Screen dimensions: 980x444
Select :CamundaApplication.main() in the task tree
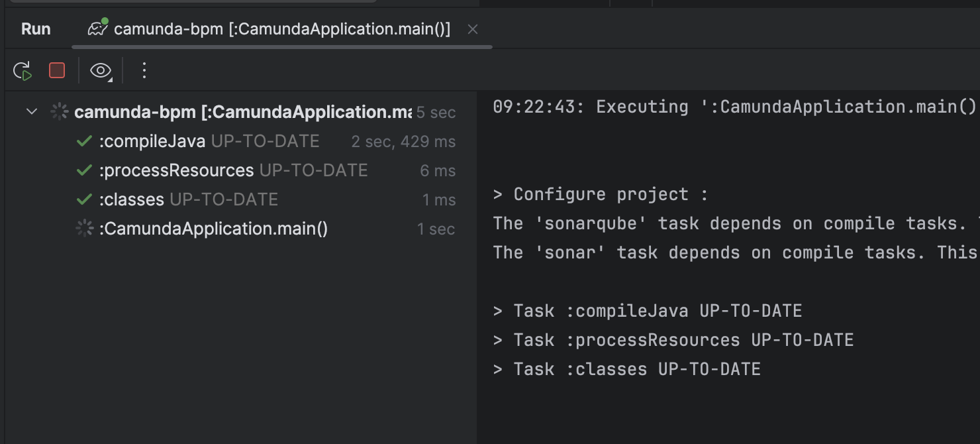click(213, 229)
